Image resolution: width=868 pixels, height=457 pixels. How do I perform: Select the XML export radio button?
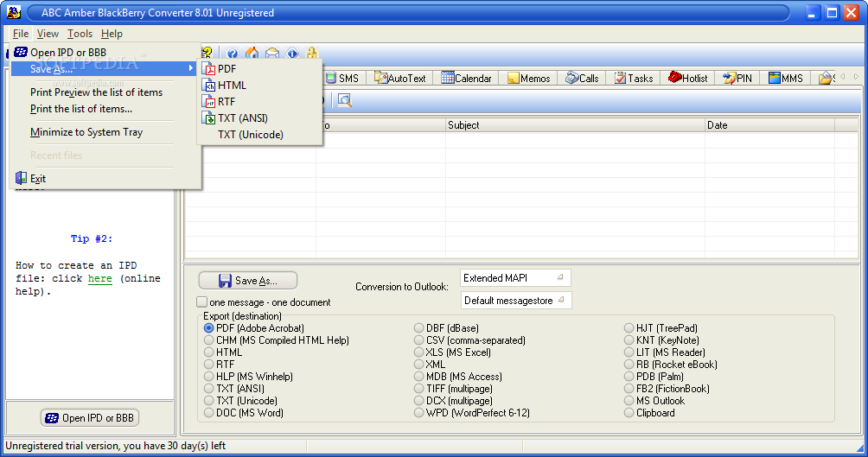point(419,364)
